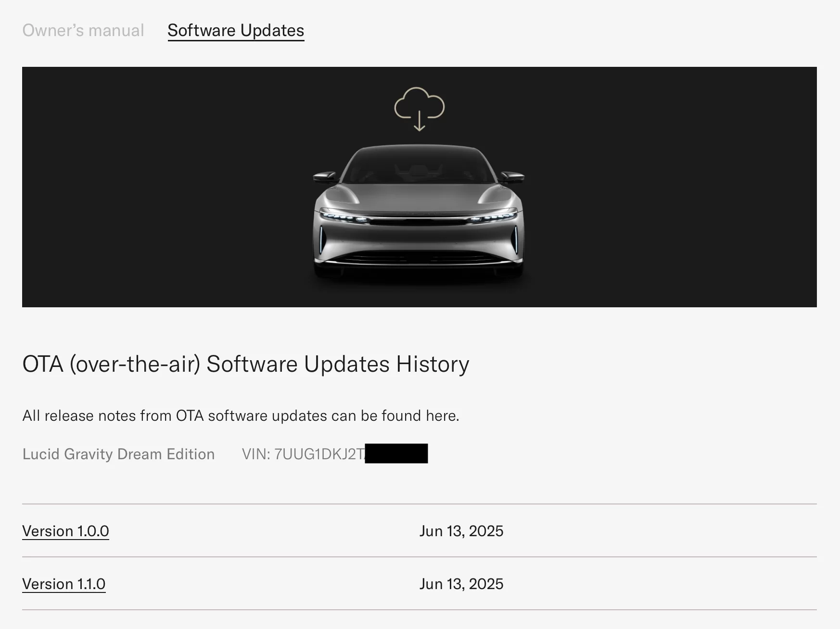Click the 'All release notes' description text
This screenshot has width=840, height=629.
pyautogui.click(x=241, y=415)
